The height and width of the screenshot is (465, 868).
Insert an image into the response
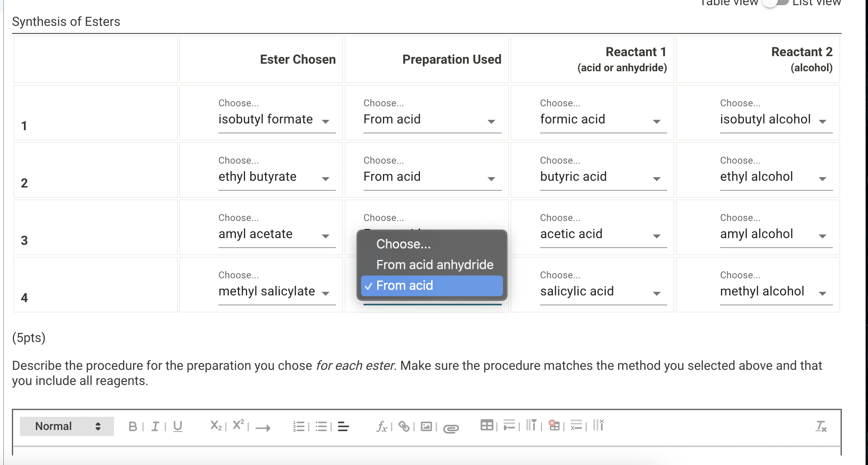[x=426, y=426]
